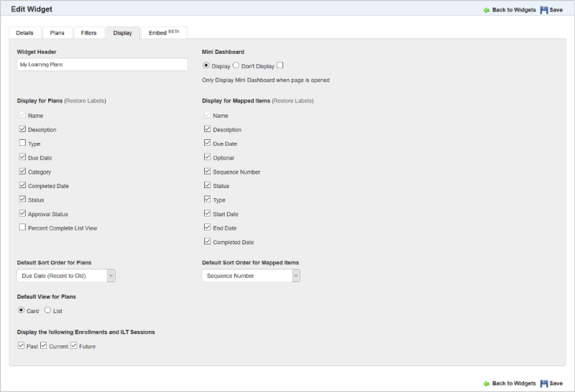Image resolution: width=575 pixels, height=392 pixels.
Task: Click the top Save button text
Action: click(x=556, y=10)
